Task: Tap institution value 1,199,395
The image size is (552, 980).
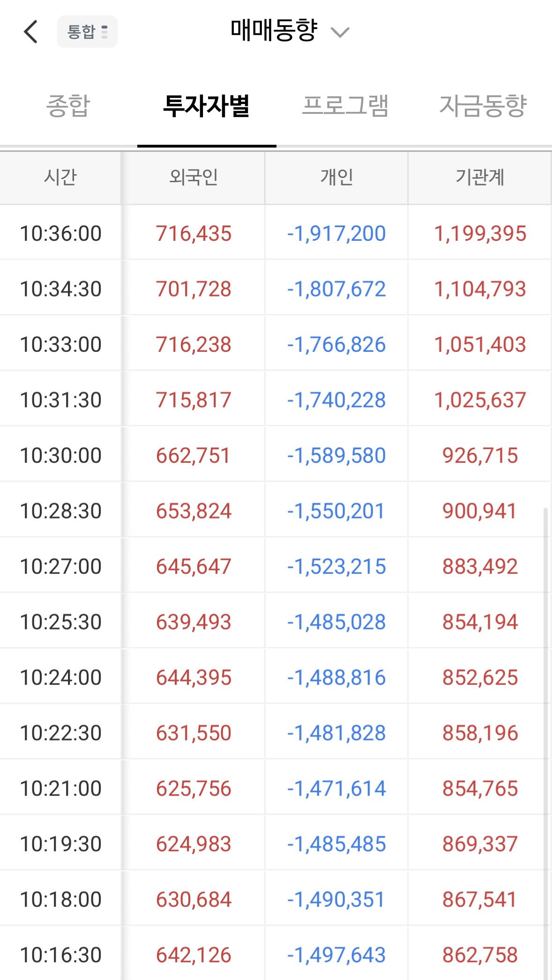Action: [x=480, y=233]
